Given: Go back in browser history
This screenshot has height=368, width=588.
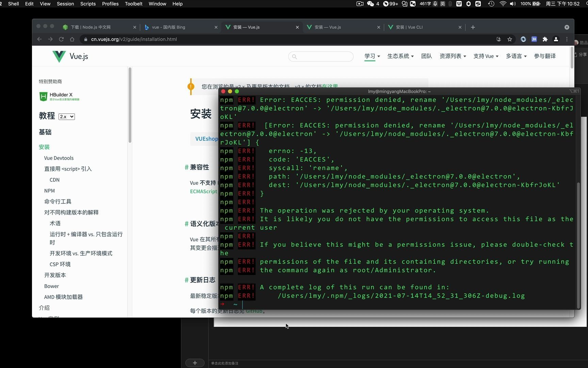Looking at the screenshot, I should pos(39,39).
